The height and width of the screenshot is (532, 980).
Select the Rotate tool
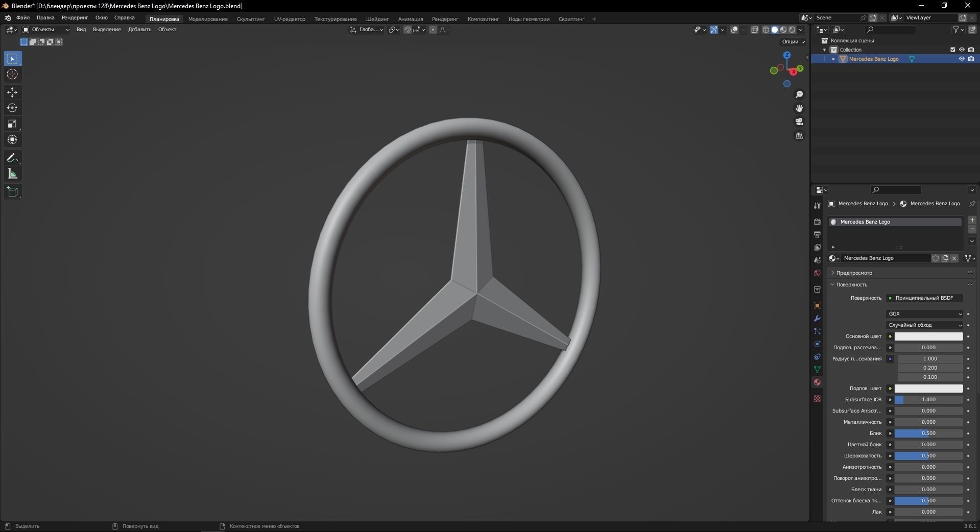(12, 108)
